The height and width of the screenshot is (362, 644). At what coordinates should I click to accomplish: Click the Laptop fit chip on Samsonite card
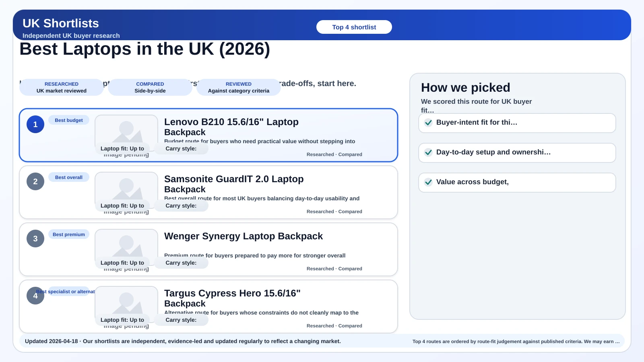coord(122,206)
